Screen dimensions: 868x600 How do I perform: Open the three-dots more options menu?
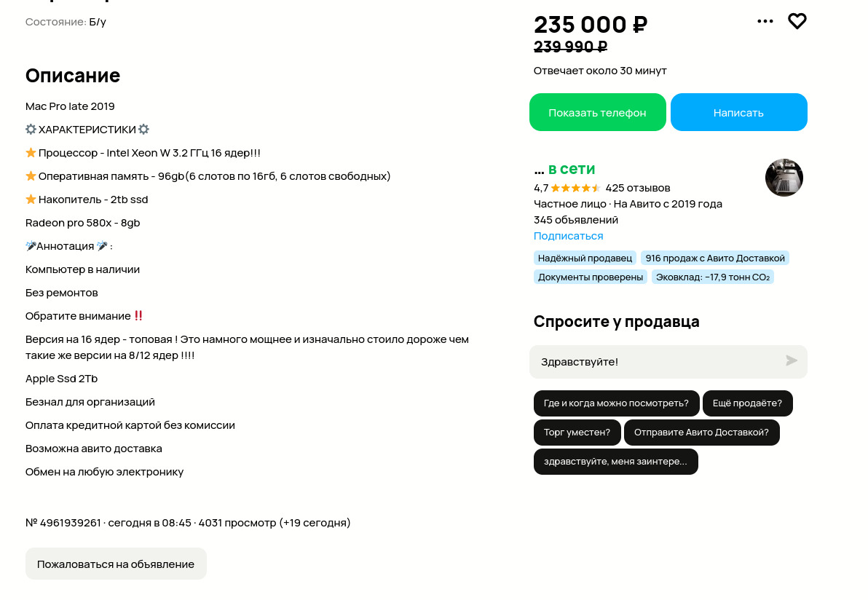coord(765,22)
